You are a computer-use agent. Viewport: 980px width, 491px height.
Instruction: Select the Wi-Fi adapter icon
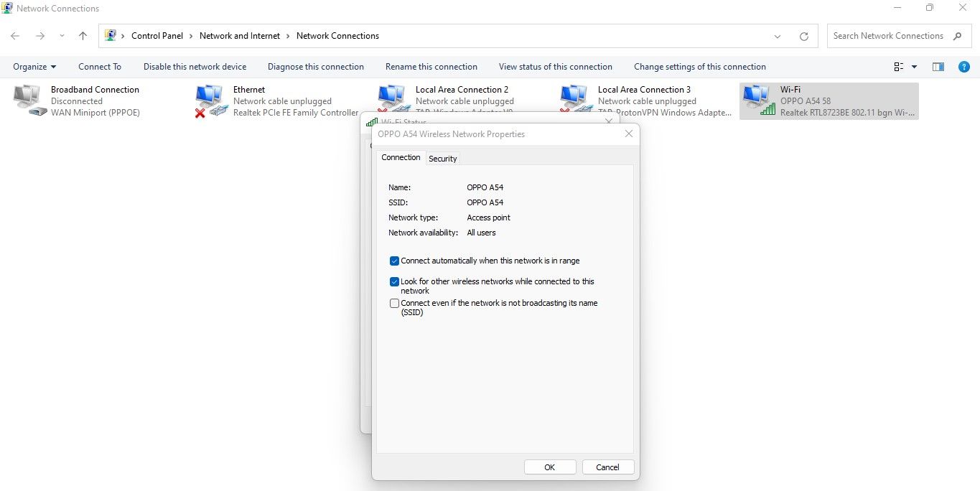[x=757, y=99]
